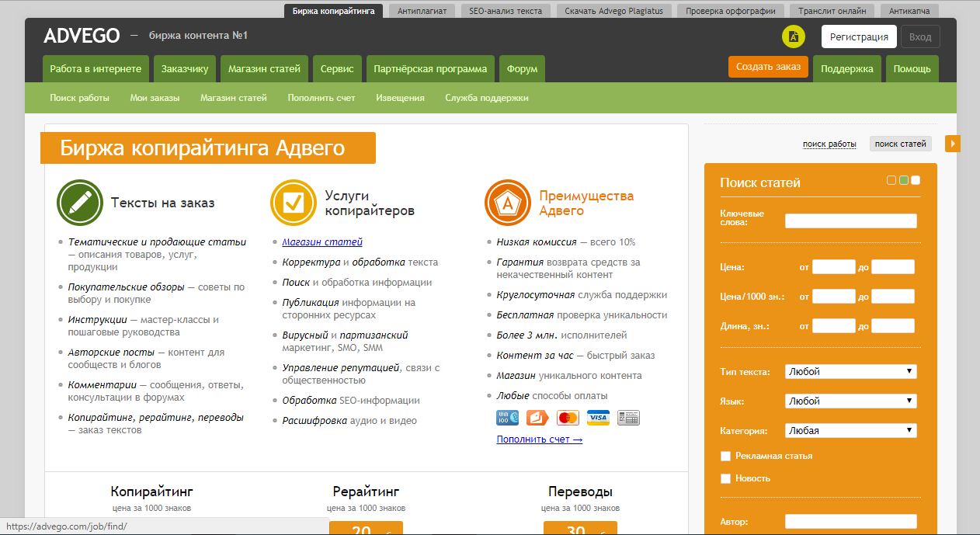The width and height of the screenshot is (980, 535).
Task: Click the Биржа копирайтинга Адвего banner heading
Action: (208, 148)
